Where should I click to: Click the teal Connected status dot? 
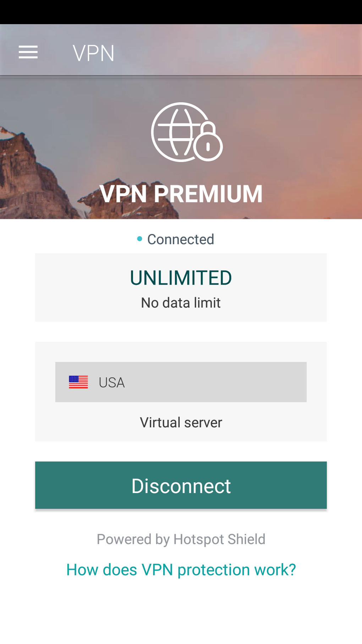pyautogui.click(x=139, y=239)
